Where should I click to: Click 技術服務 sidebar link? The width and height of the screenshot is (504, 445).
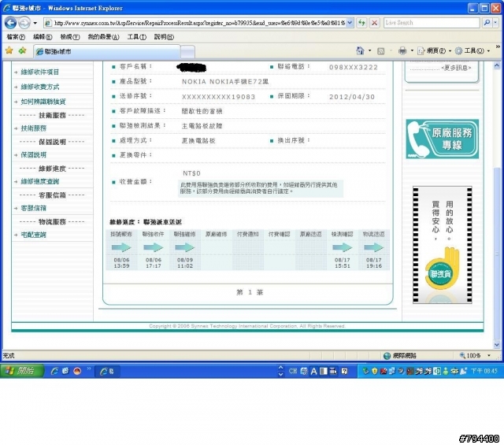[x=34, y=128]
